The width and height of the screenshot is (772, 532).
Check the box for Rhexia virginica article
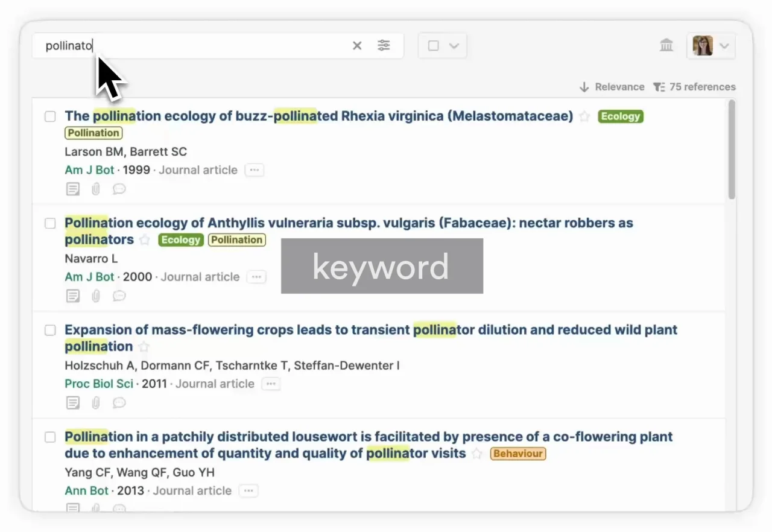coord(51,116)
